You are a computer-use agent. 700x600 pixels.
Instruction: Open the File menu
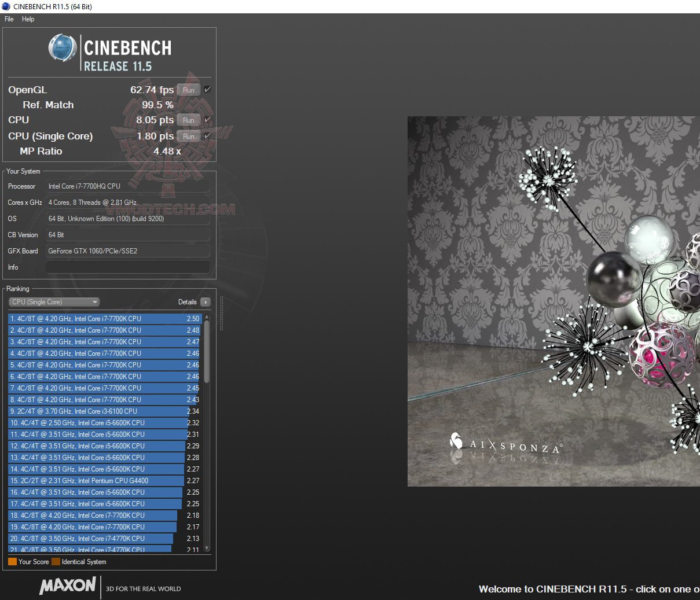(9, 19)
